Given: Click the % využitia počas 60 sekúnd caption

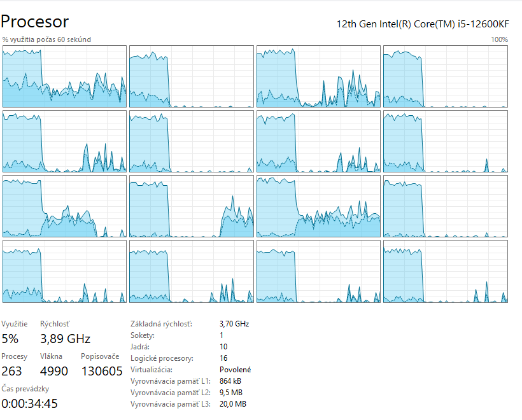Looking at the screenshot, I should 46,39.
